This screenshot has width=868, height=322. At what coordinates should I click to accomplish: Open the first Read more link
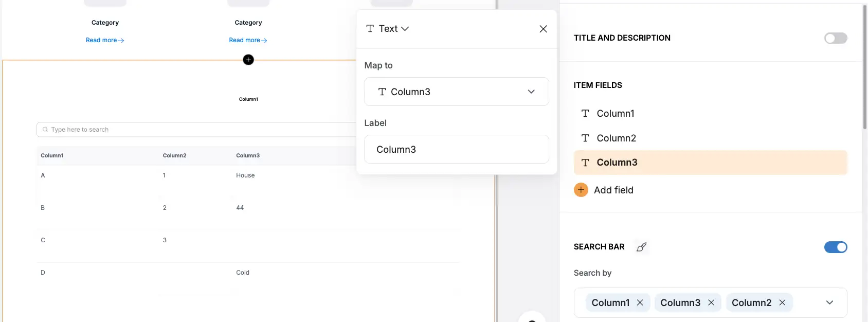click(x=105, y=40)
